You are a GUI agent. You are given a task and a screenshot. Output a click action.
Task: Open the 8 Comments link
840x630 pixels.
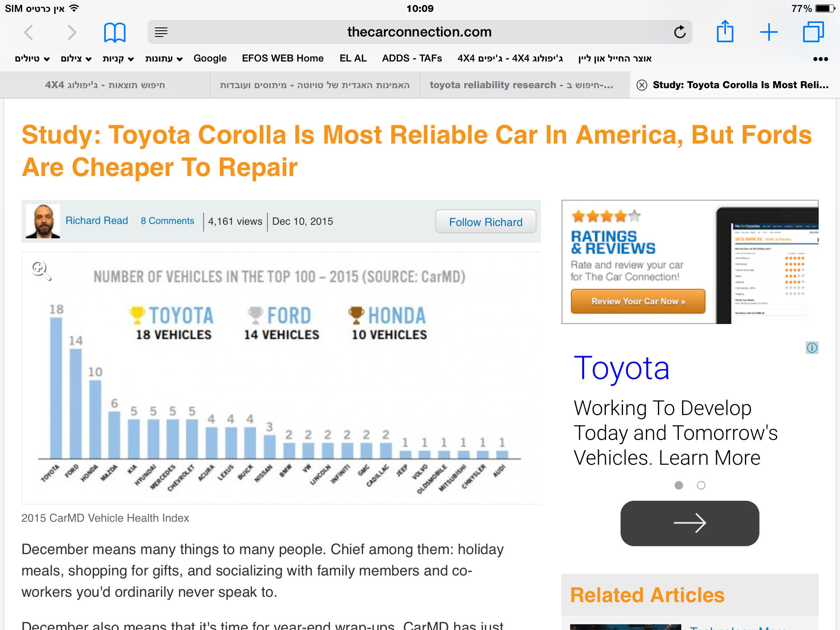click(x=167, y=221)
